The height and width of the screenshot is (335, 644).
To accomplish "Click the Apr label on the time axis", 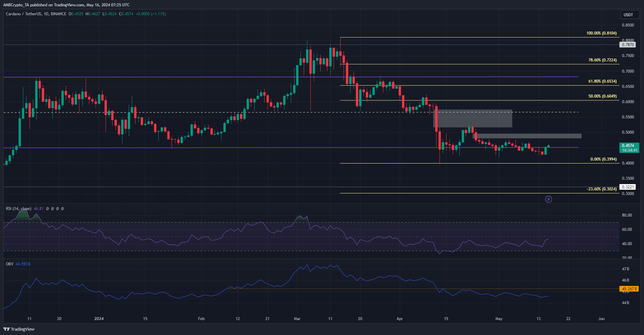I will click(x=400, y=319).
